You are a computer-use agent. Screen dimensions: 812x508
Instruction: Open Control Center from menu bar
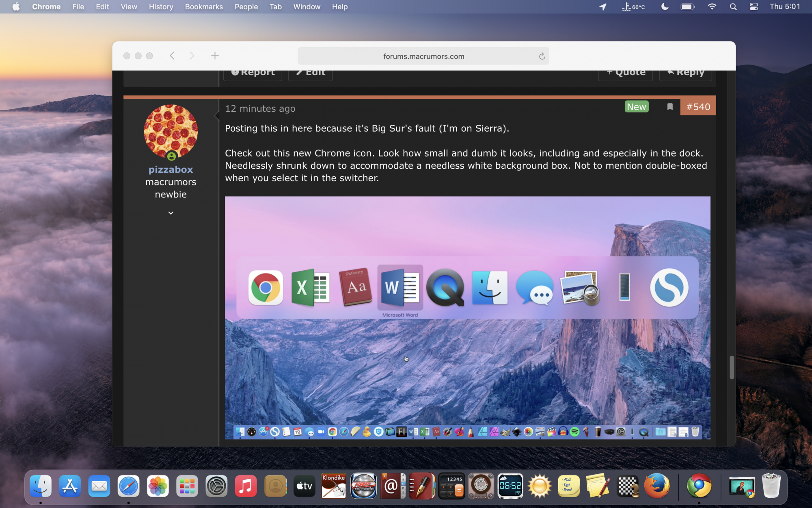754,7
